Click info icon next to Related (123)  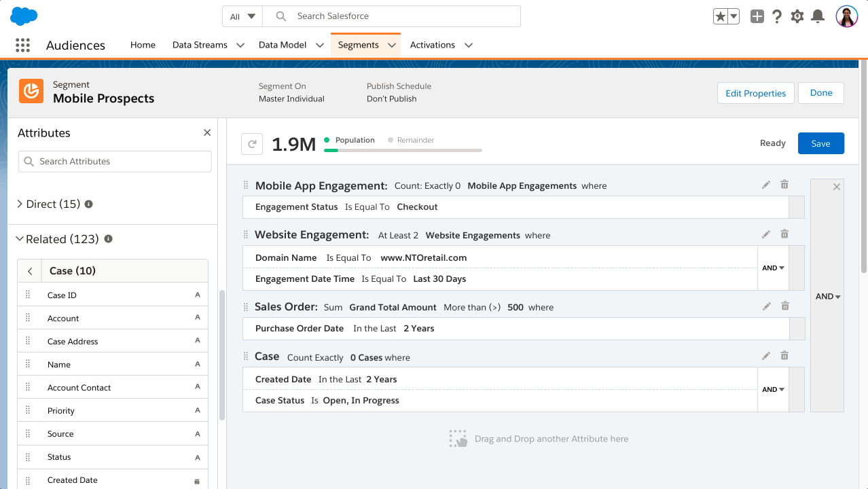[108, 239]
